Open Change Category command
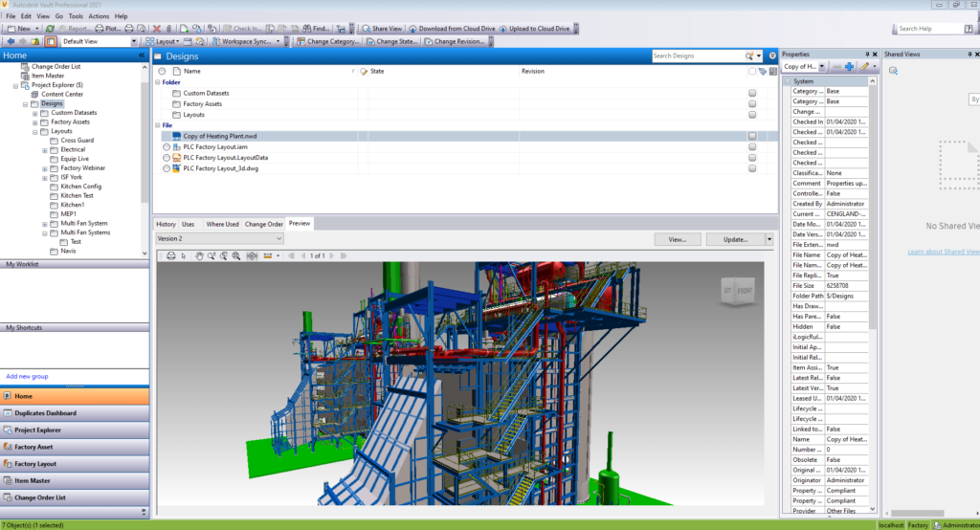 pos(328,41)
